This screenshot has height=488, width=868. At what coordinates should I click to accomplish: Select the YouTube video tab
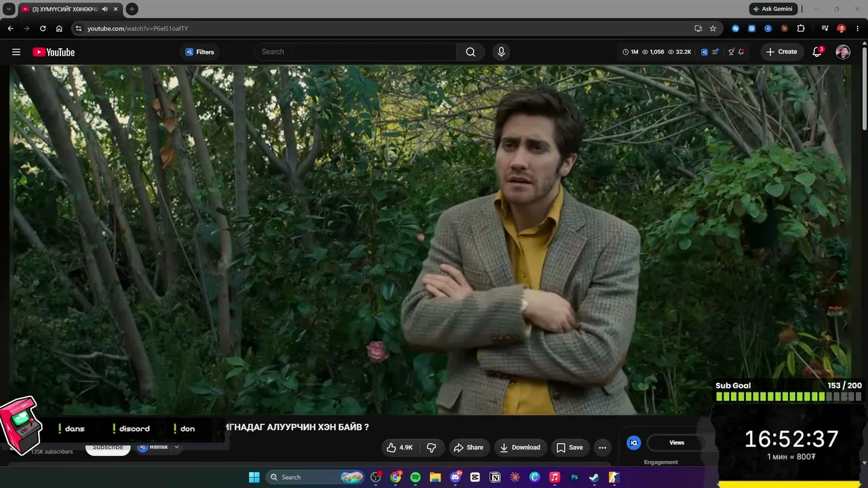[x=69, y=9]
